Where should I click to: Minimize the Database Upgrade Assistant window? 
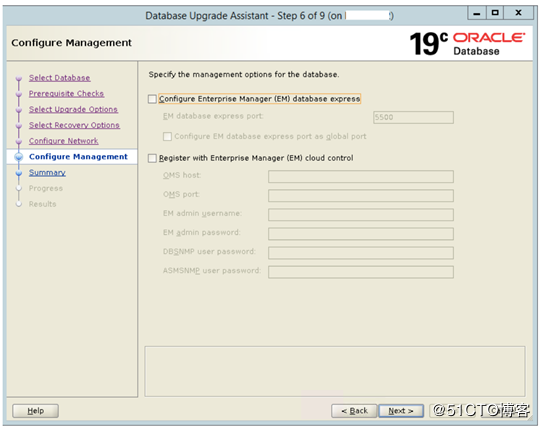coord(477,13)
